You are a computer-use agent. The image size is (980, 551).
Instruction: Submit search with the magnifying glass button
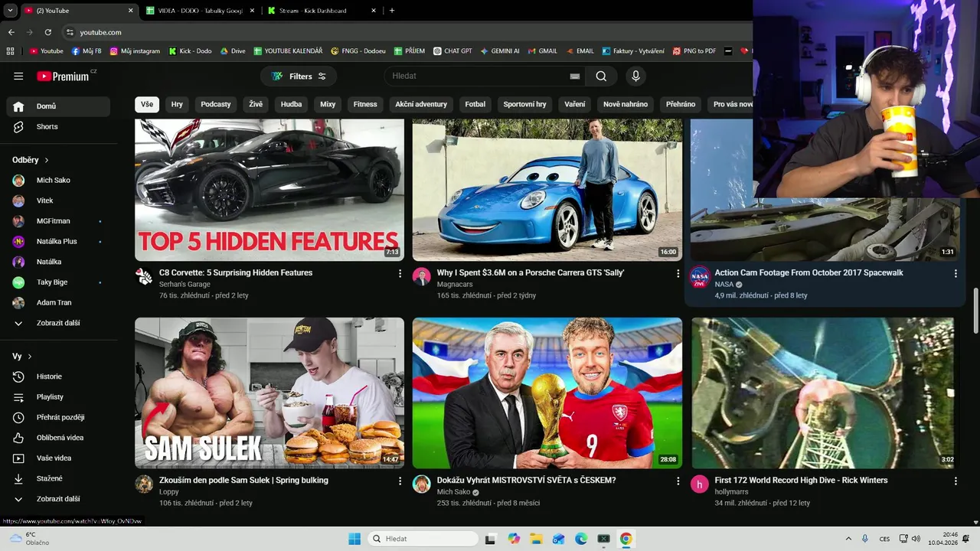tap(601, 77)
